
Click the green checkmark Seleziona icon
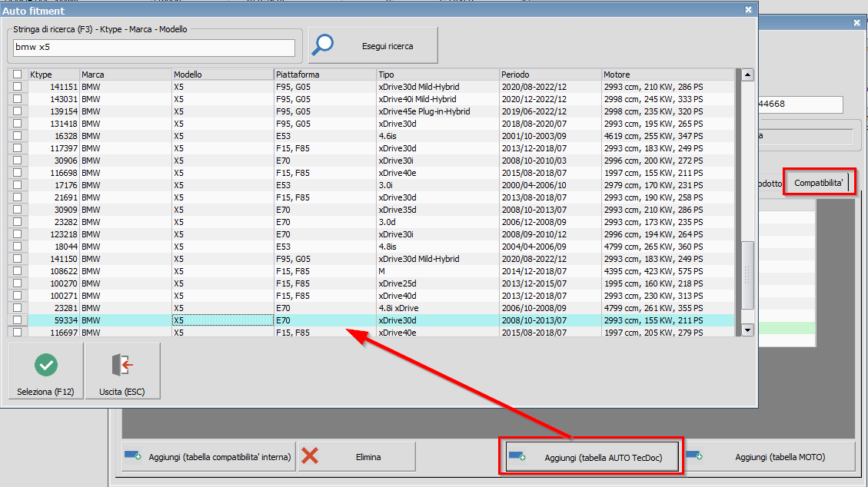tap(46, 365)
